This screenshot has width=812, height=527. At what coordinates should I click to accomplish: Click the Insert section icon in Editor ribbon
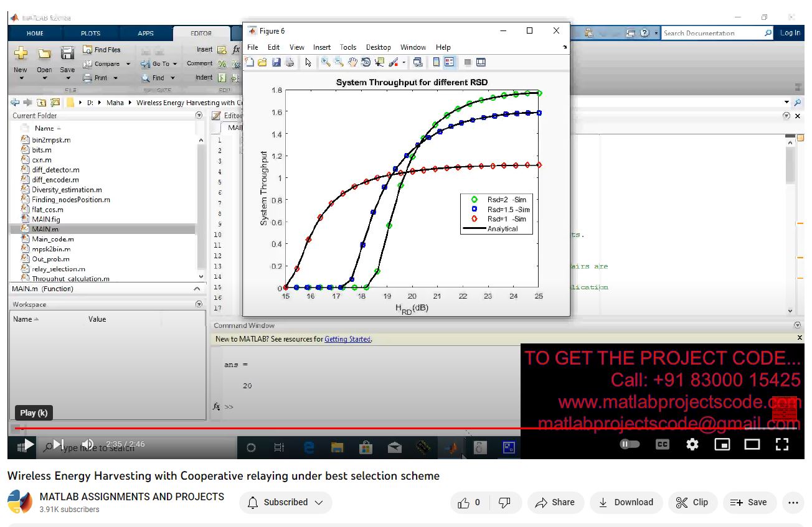222,50
